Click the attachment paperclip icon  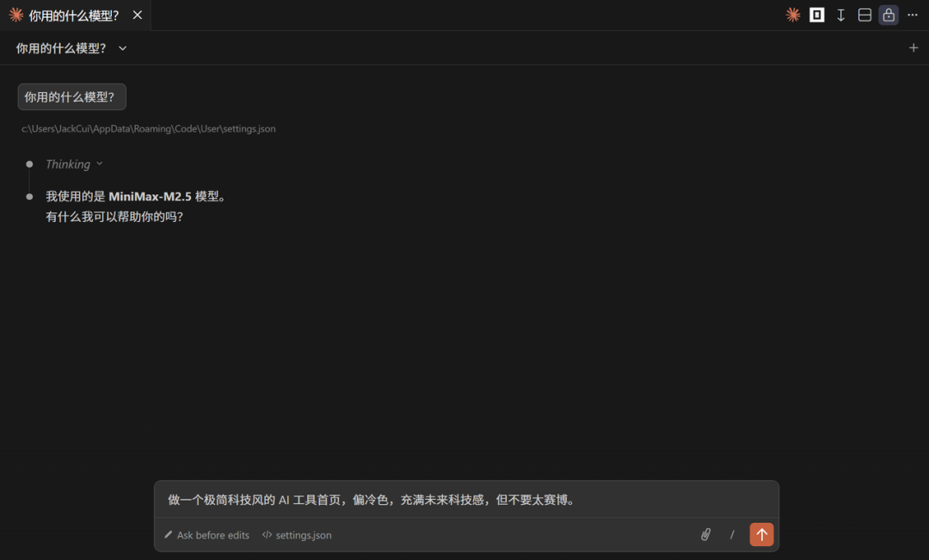705,534
